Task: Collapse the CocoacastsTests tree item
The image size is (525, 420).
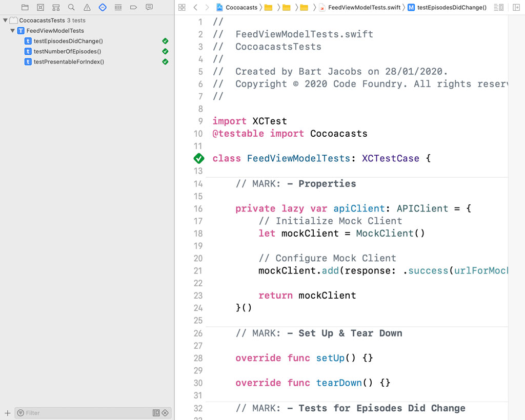Action: [x=4, y=20]
